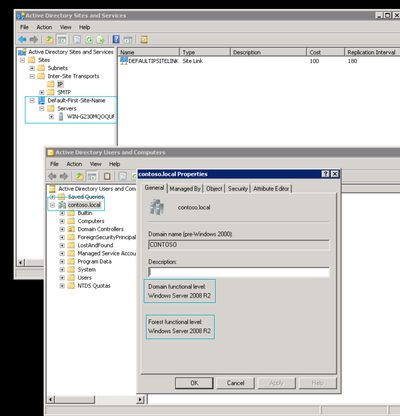Select Program Data container in tree
Viewport: 400px width, 416px height.
(95, 261)
